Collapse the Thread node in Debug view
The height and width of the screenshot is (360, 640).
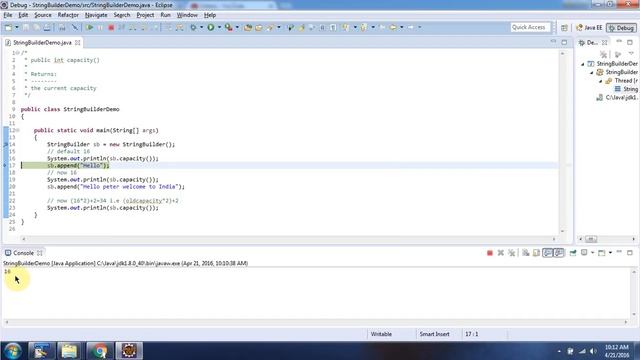tap(600, 81)
